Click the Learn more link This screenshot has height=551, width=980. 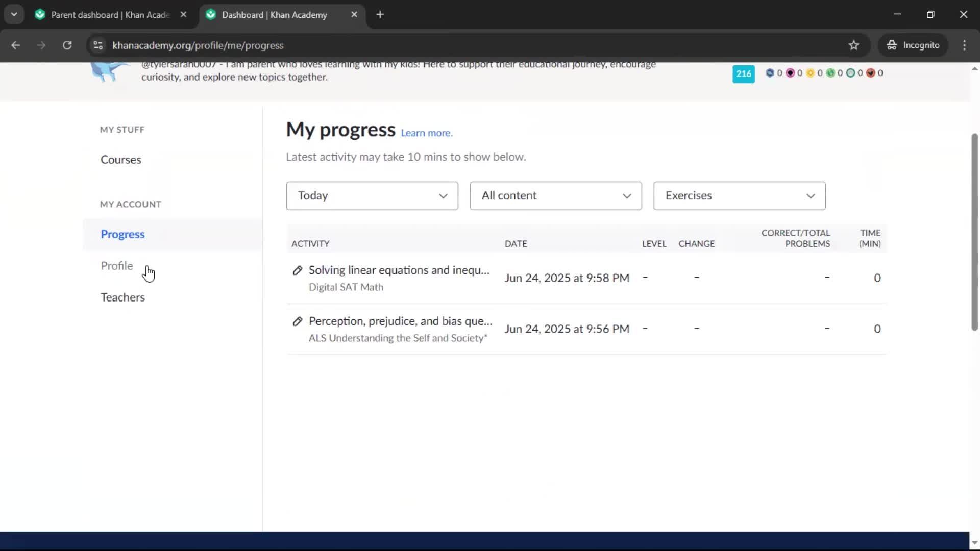[427, 133]
